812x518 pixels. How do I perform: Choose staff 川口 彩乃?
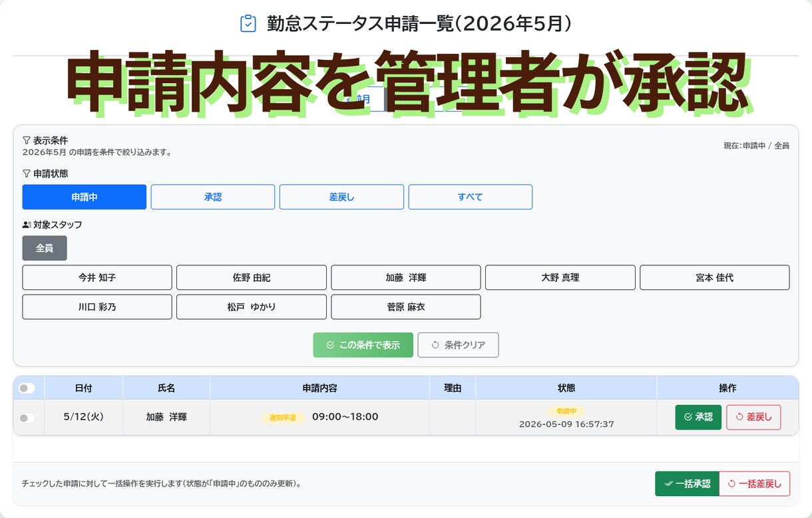click(97, 307)
